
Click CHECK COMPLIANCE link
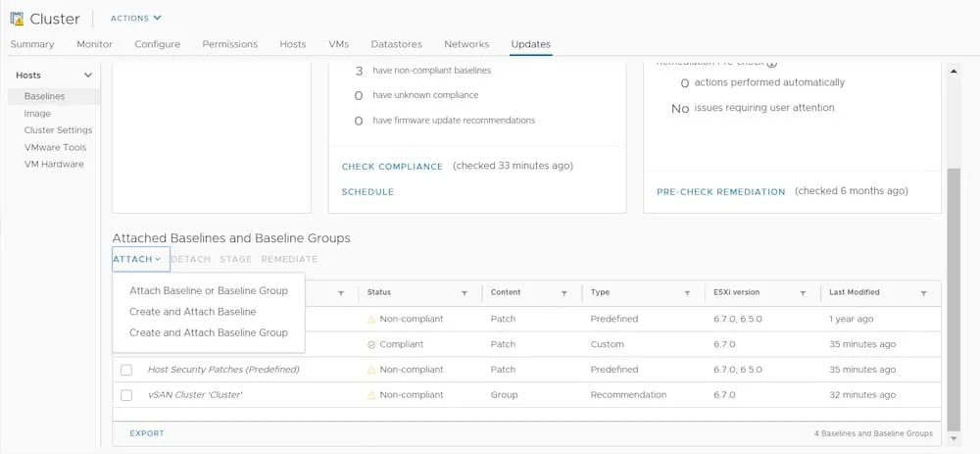[392, 167]
